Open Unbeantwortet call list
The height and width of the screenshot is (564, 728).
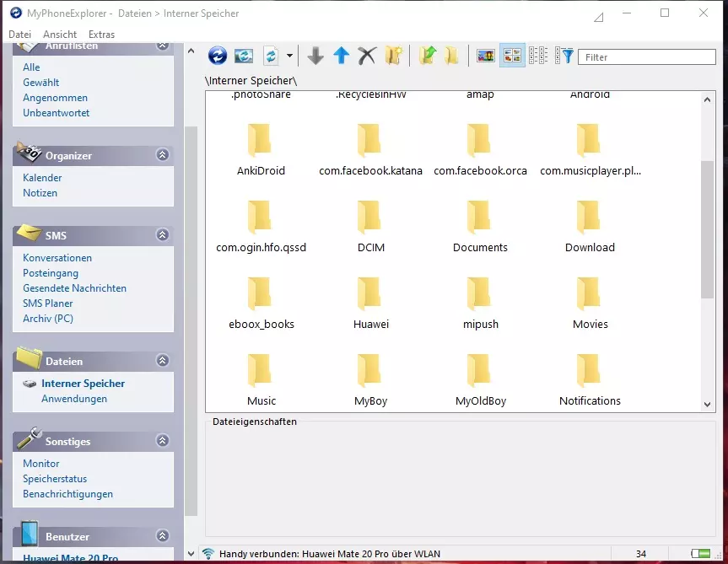coord(57,113)
